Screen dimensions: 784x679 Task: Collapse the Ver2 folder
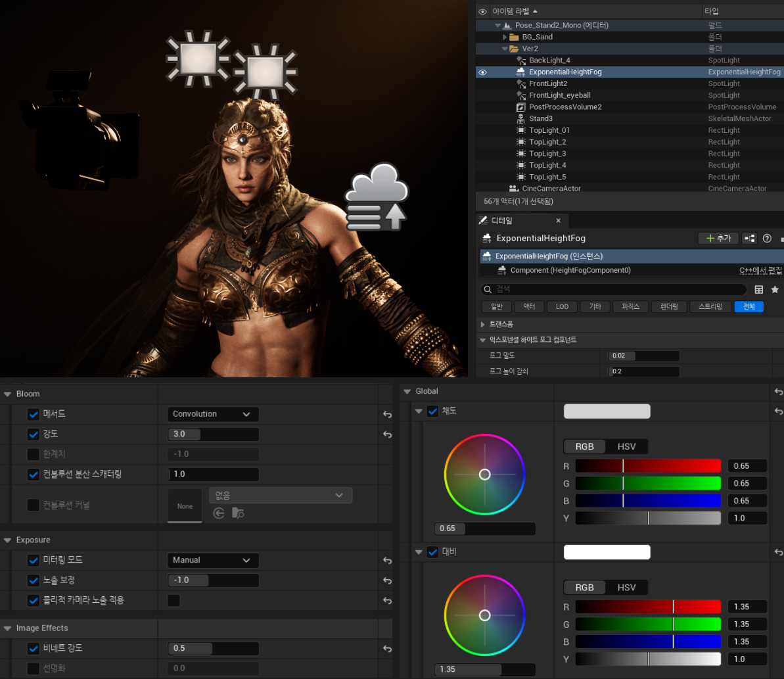(505, 49)
